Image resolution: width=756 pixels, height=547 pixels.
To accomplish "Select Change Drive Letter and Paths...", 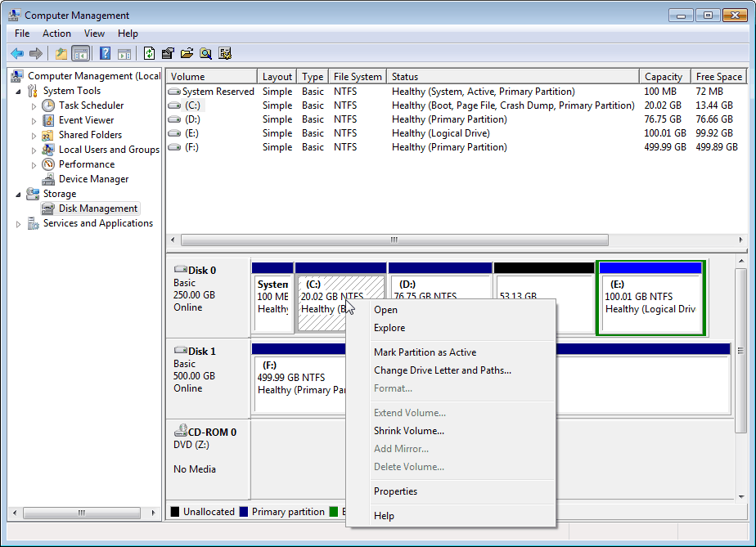I will (x=452, y=370).
